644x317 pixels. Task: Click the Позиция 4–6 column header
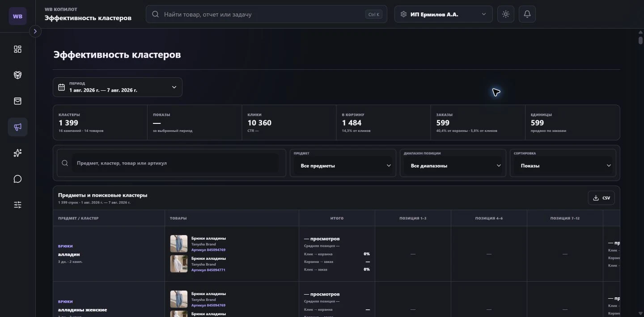coord(489,218)
